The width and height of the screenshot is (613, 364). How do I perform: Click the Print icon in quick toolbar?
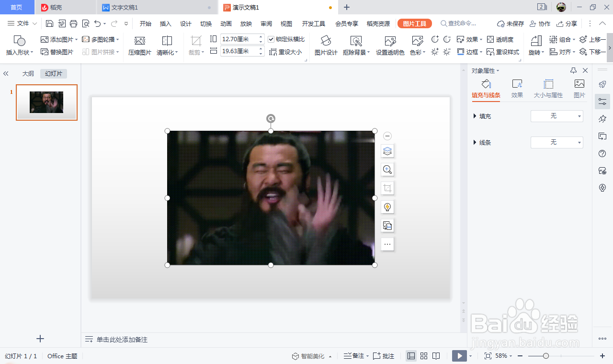point(73,23)
